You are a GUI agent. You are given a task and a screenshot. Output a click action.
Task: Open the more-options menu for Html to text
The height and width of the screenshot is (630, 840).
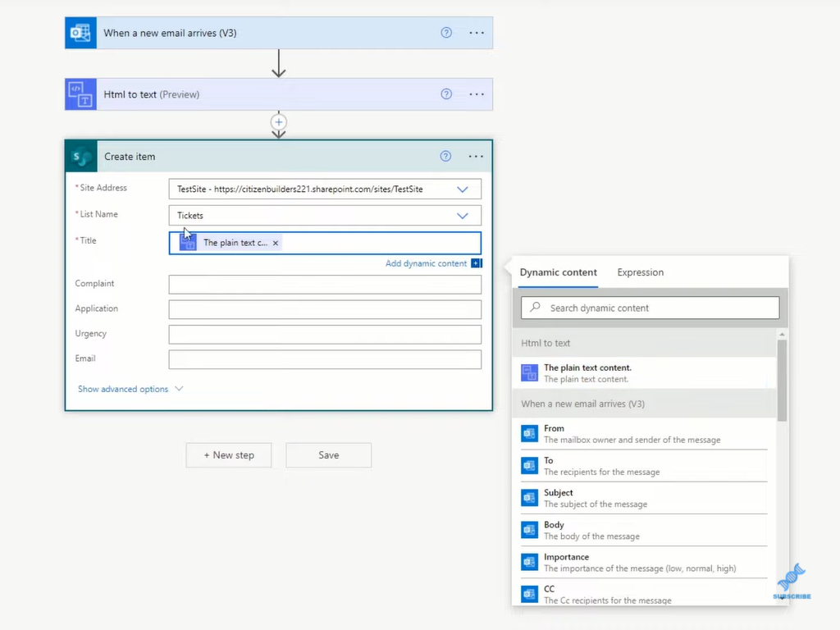tap(477, 94)
